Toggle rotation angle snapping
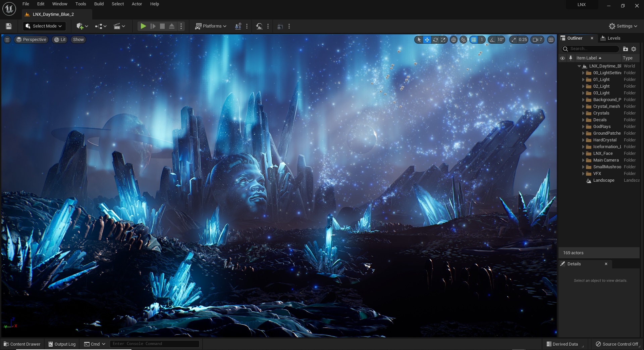 pos(492,40)
